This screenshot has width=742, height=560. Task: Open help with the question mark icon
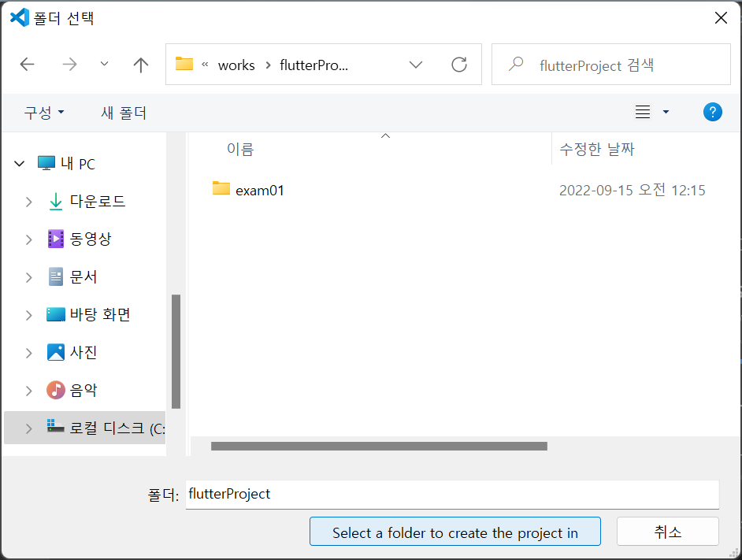tap(712, 112)
